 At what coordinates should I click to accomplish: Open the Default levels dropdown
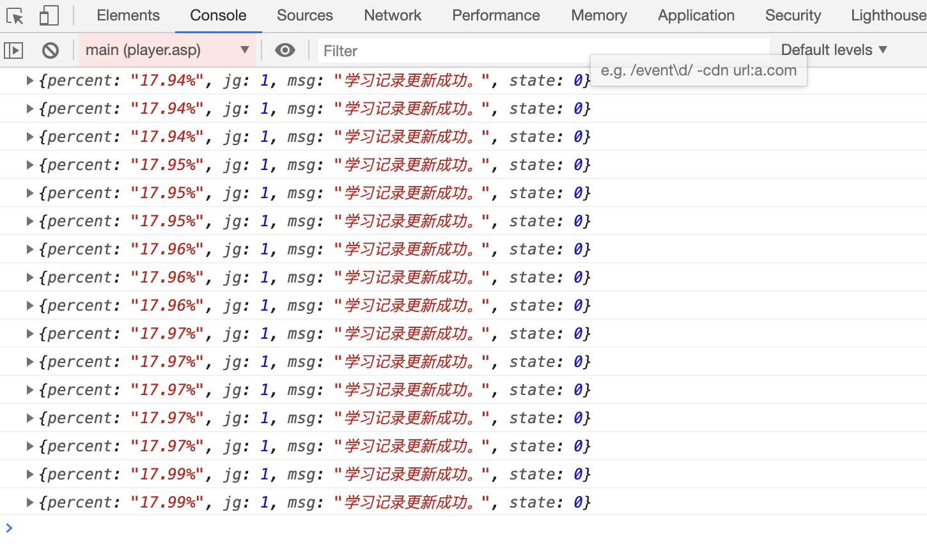coord(834,50)
